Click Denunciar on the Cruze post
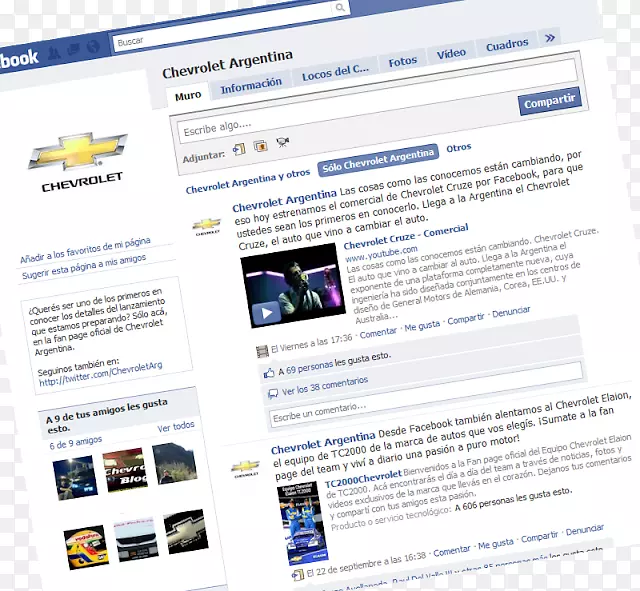The image size is (640, 591). pyautogui.click(x=511, y=312)
